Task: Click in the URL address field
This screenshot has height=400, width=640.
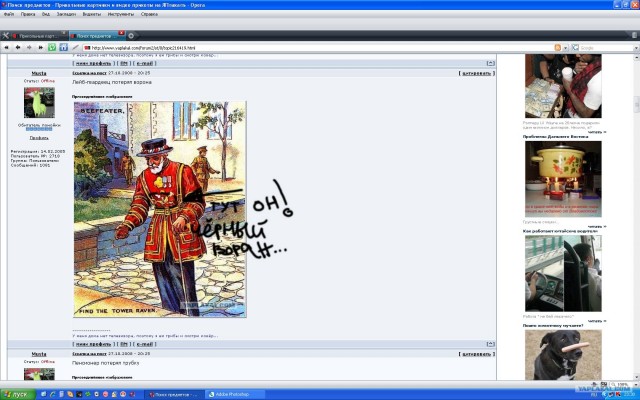Action: pos(316,48)
